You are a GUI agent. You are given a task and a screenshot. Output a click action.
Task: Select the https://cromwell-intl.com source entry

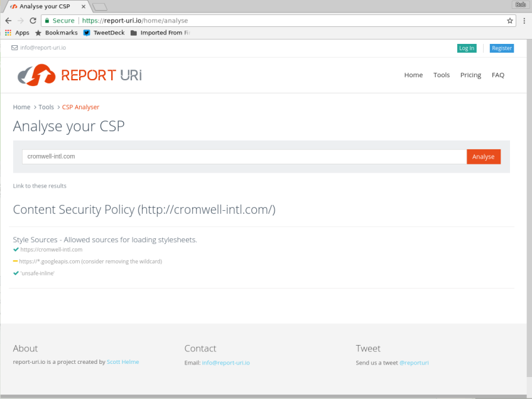[x=52, y=250]
